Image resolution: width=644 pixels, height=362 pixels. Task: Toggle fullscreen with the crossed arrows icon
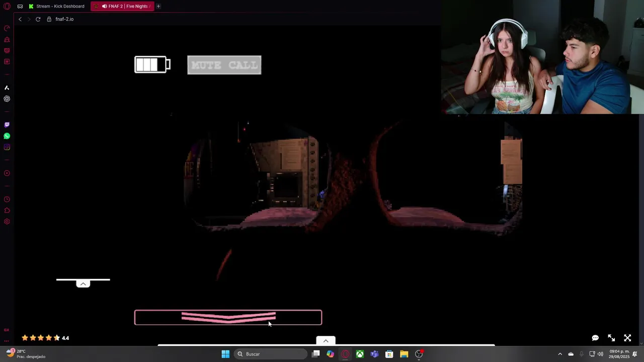(x=627, y=338)
